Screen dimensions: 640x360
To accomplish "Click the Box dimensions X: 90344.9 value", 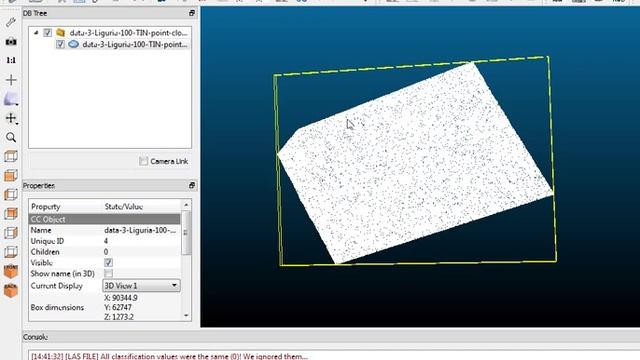I will click(121, 298).
